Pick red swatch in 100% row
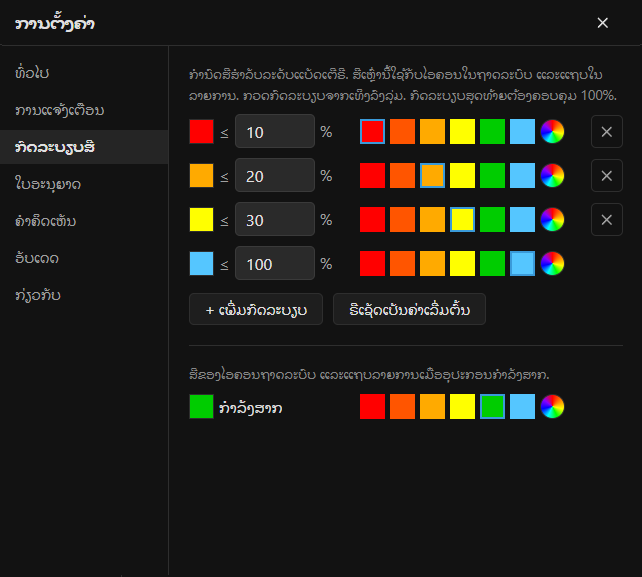Image resolution: width=642 pixels, height=577 pixels. [373, 263]
